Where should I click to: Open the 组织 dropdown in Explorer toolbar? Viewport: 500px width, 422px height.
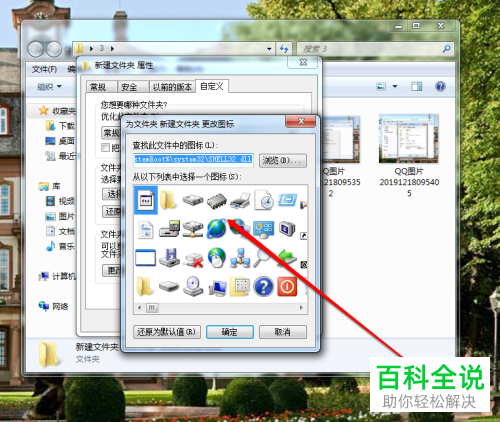tap(50, 87)
